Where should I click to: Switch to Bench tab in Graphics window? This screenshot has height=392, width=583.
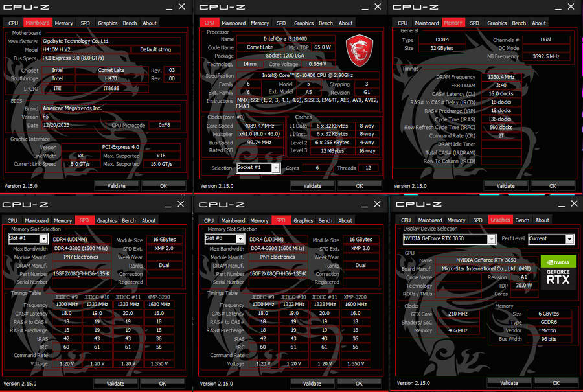click(522, 220)
